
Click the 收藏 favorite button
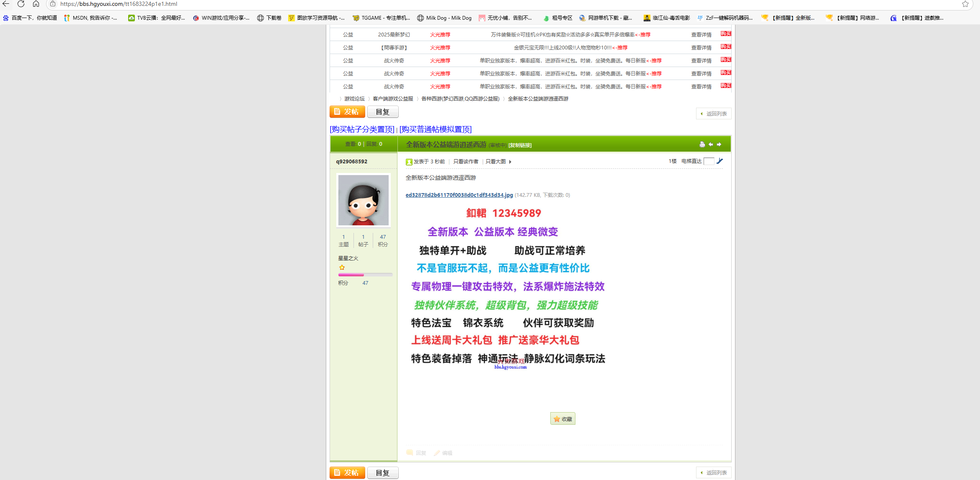coord(563,419)
